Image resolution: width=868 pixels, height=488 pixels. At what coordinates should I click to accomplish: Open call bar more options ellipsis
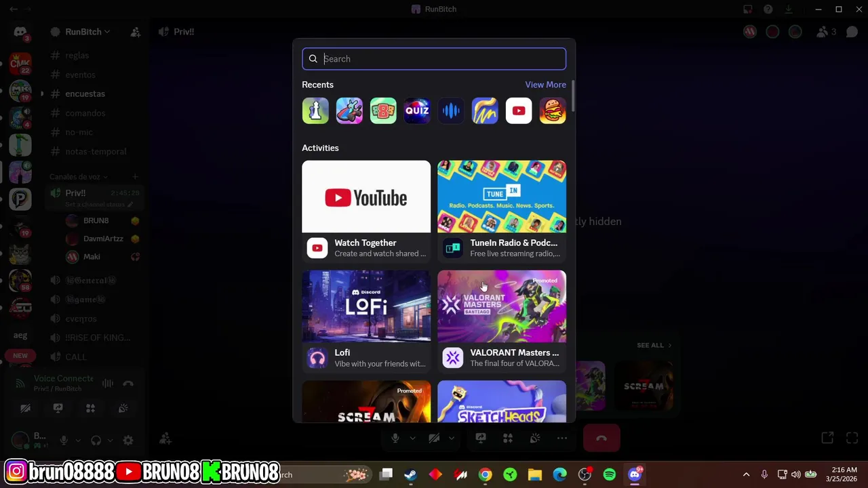[x=562, y=439]
